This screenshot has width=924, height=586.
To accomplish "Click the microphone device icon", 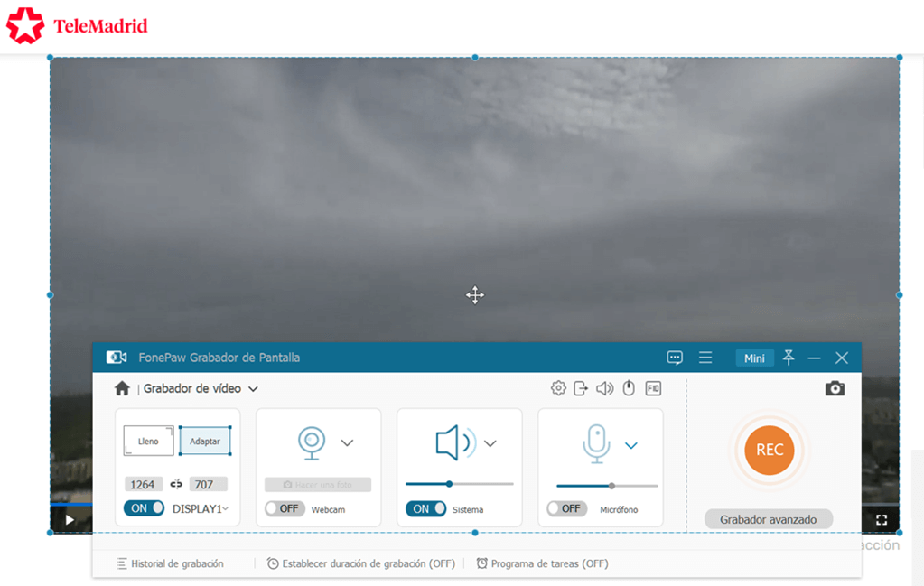I will 596,443.
